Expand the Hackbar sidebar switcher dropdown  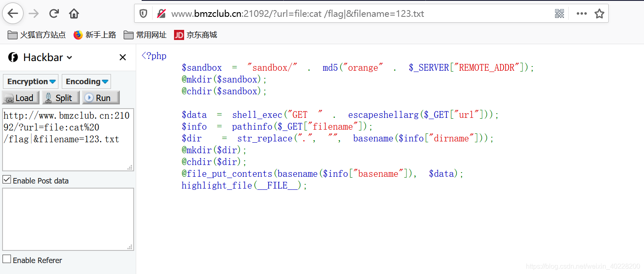(69, 58)
